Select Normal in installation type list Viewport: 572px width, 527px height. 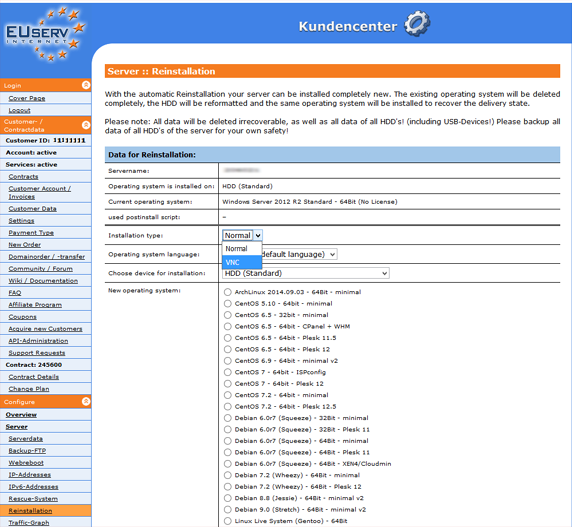(242, 249)
